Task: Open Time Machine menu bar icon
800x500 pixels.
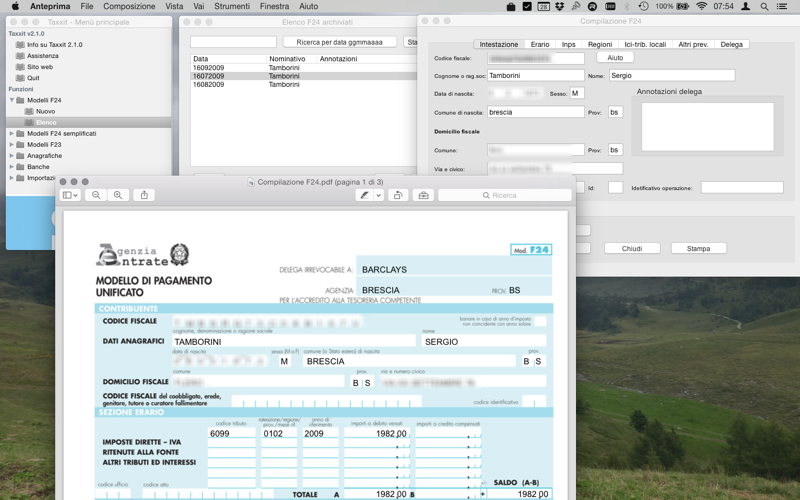Action: pyautogui.click(x=643, y=6)
